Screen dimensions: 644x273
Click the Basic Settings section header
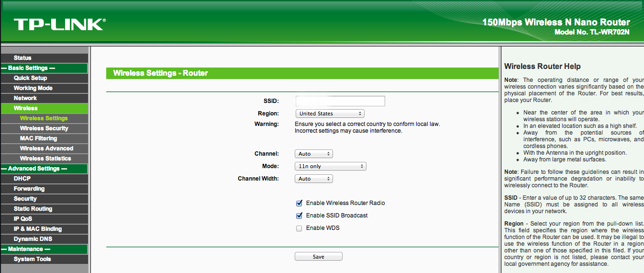coord(44,68)
